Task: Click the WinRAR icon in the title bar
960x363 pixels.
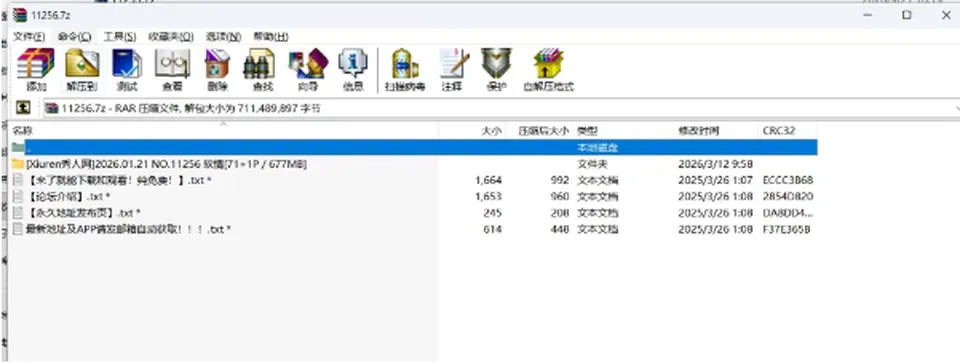Action: point(19,15)
